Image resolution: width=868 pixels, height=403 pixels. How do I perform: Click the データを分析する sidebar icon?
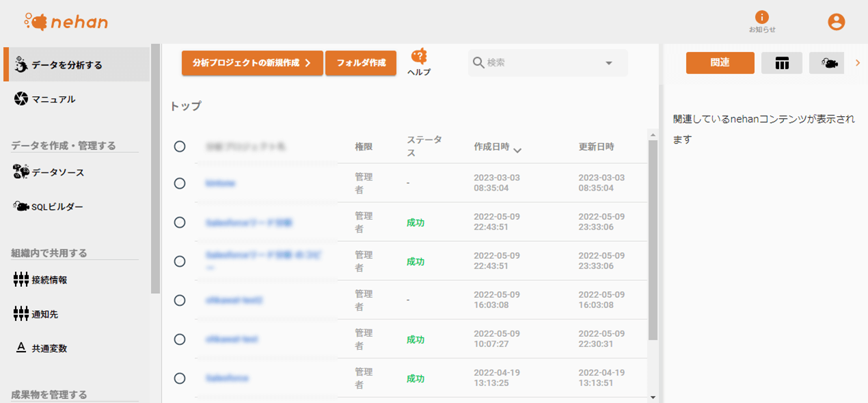coord(21,64)
